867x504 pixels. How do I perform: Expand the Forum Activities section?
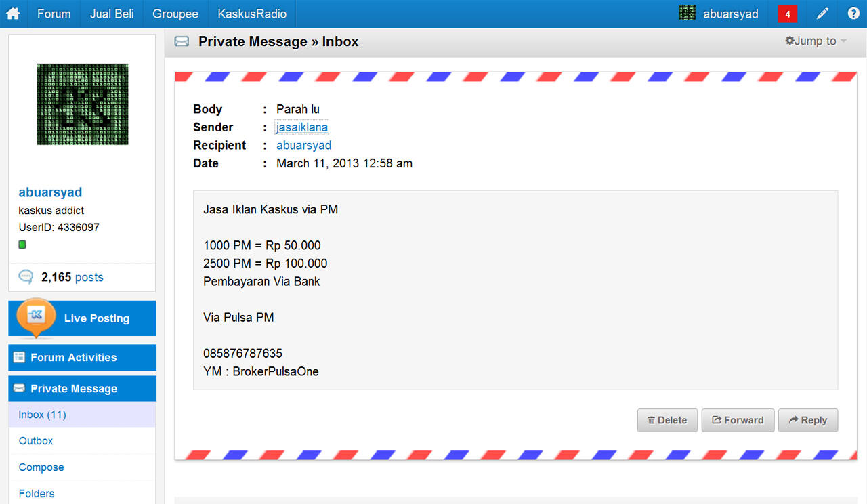82,357
